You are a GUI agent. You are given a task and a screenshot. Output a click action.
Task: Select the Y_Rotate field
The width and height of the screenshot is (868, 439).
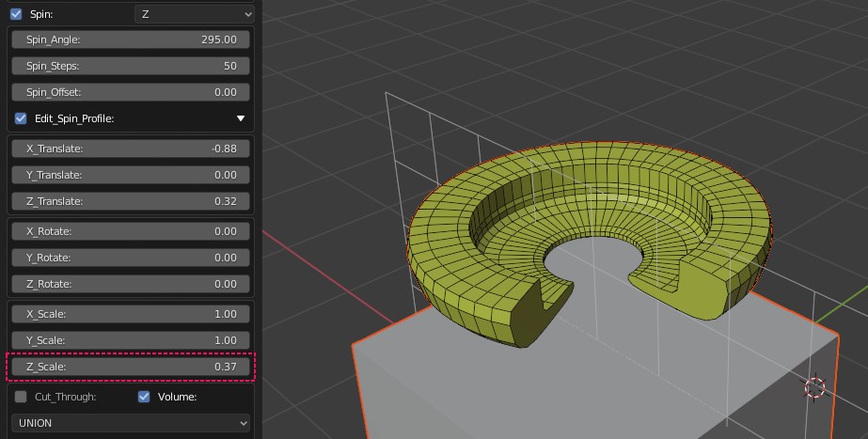point(131,258)
